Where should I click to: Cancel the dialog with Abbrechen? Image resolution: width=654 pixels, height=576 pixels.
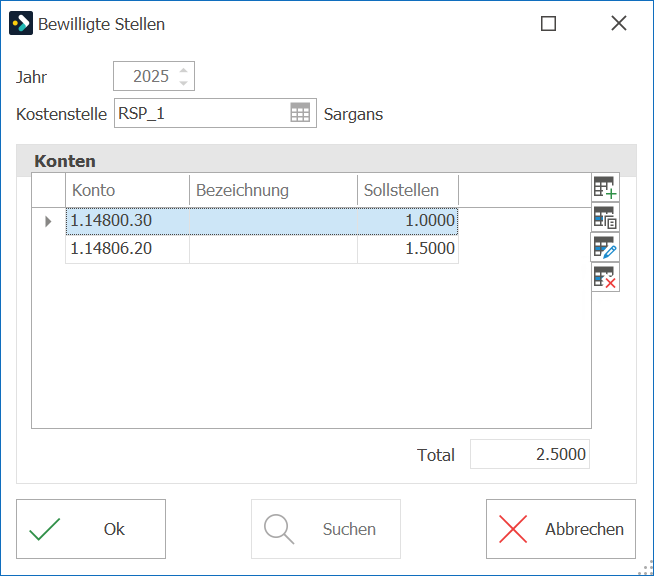point(561,529)
